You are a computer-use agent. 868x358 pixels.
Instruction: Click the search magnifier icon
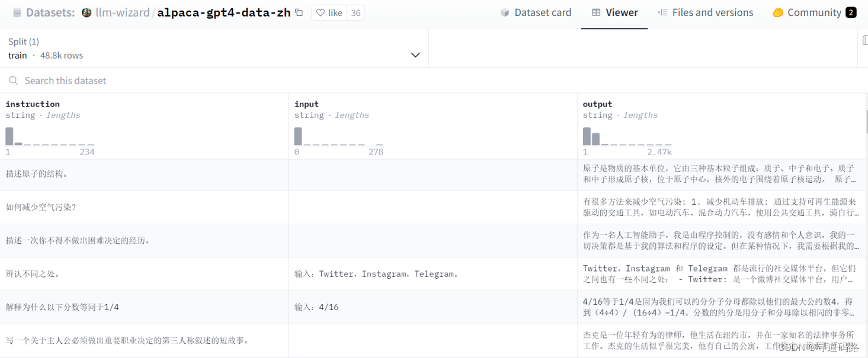13,80
